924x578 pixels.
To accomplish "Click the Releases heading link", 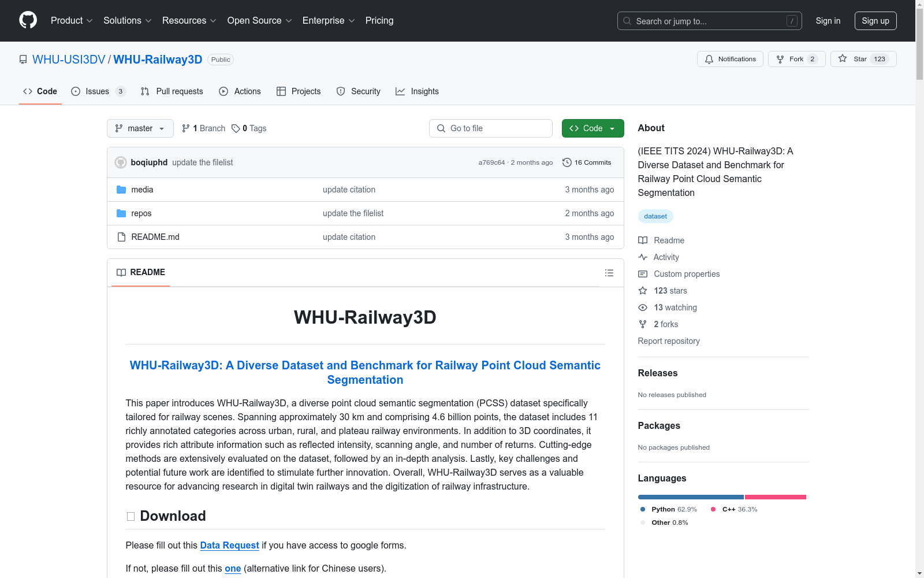I will (658, 373).
